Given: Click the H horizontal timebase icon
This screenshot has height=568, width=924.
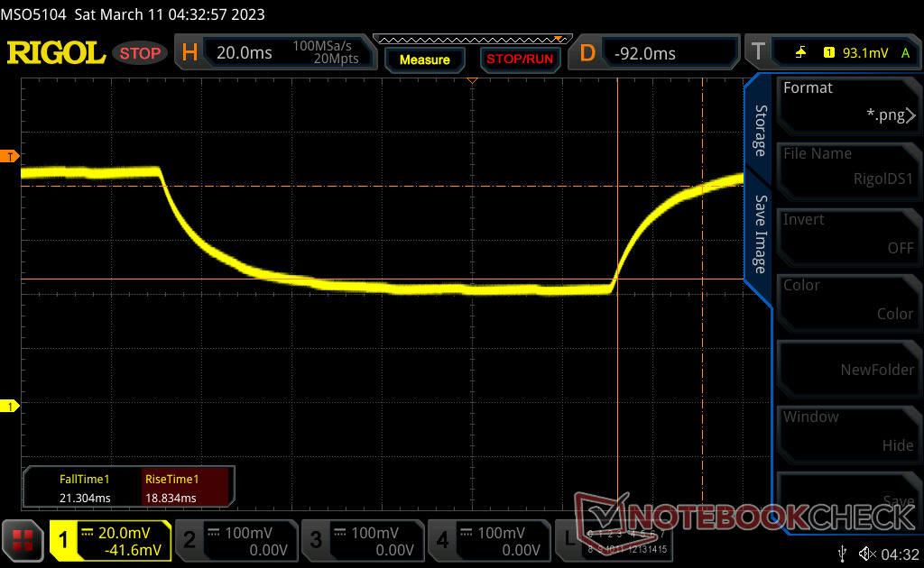Looking at the screenshot, I should coord(189,53).
